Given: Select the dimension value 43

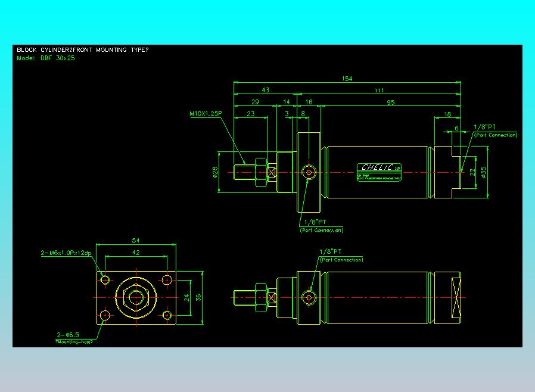Looking at the screenshot, I should [266, 90].
